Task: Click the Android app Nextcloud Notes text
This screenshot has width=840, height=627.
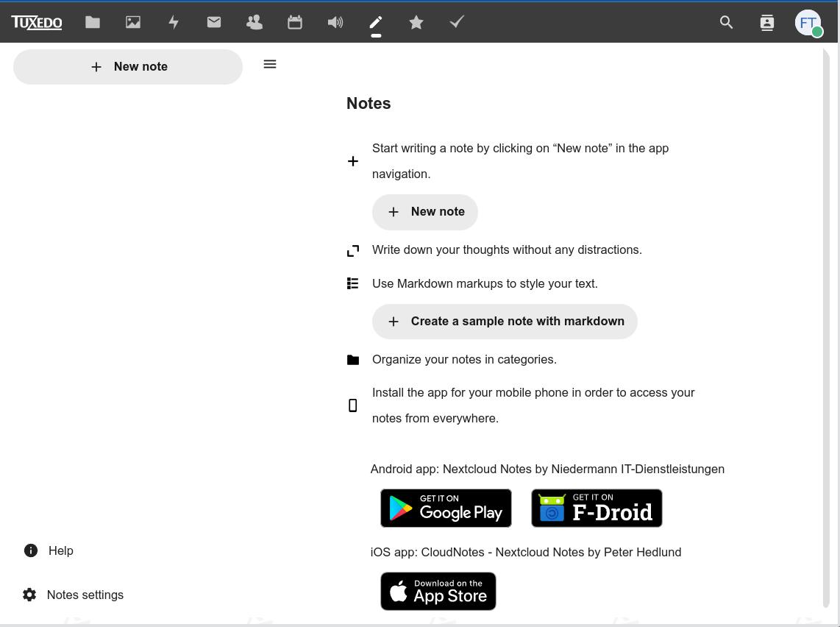Action: 547,470
